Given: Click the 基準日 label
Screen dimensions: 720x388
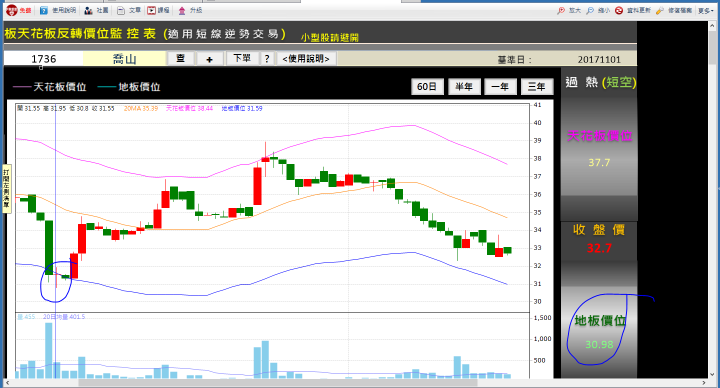Looking at the screenshot, I should (514, 60).
